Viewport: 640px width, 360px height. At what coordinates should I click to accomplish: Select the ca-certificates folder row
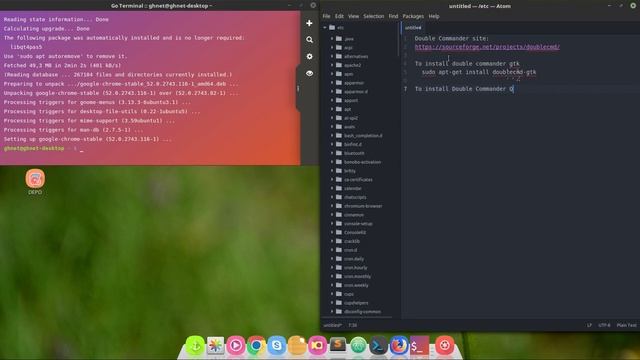pos(359,180)
